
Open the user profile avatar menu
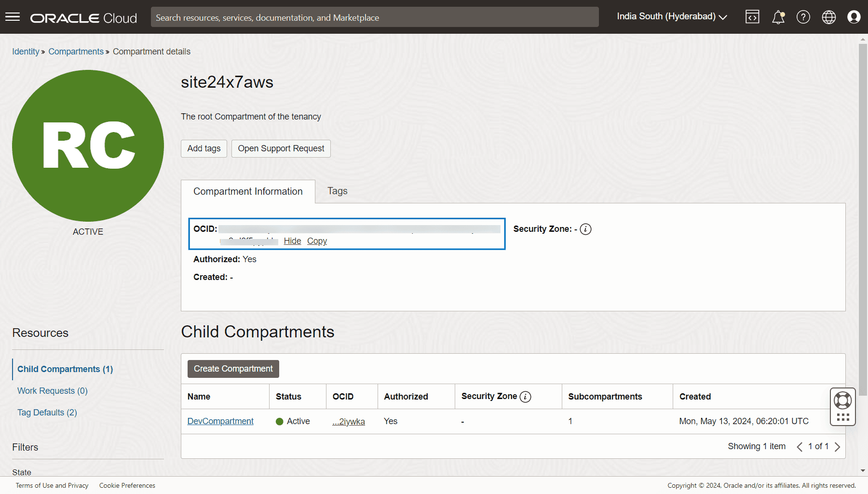[x=854, y=17]
